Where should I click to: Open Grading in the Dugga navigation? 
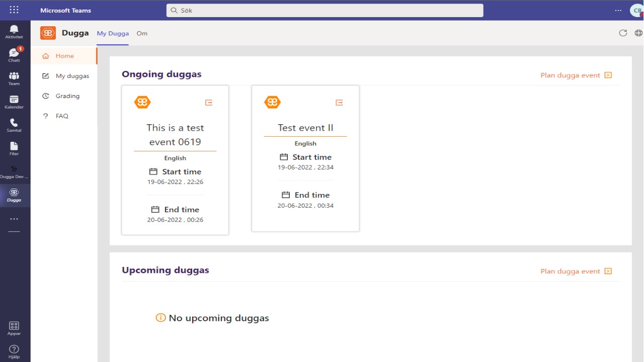coord(67,96)
